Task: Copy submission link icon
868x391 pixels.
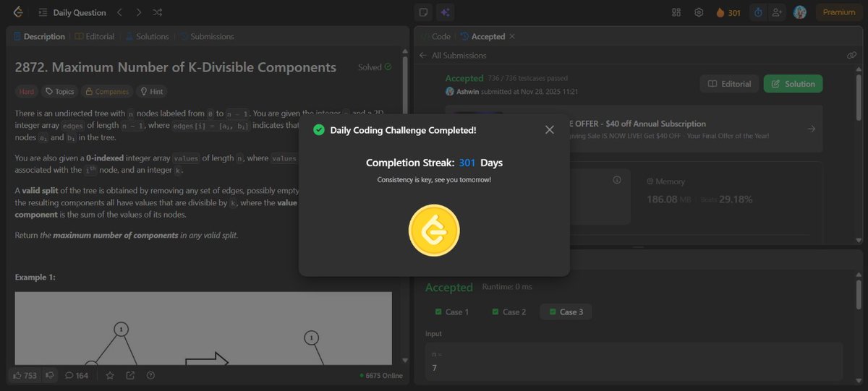Action: pyautogui.click(x=851, y=56)
